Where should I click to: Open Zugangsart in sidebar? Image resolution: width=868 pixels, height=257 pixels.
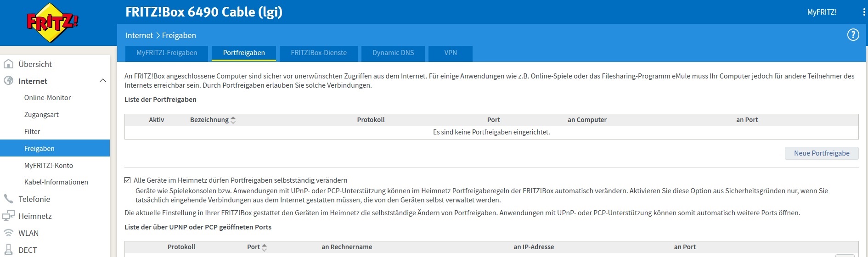click(41, 115)
